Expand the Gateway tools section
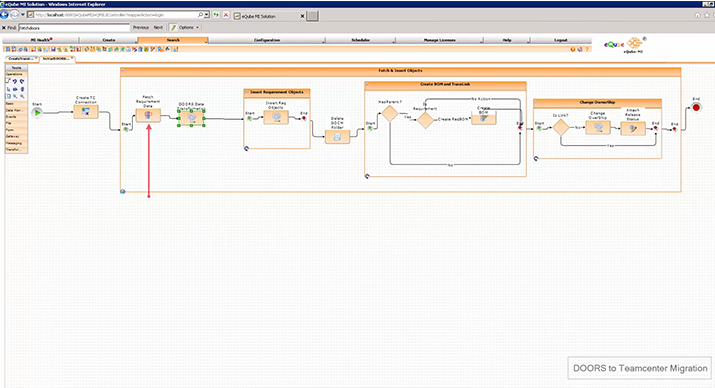This screenshot has height=388, width=715. click(16, 136)
